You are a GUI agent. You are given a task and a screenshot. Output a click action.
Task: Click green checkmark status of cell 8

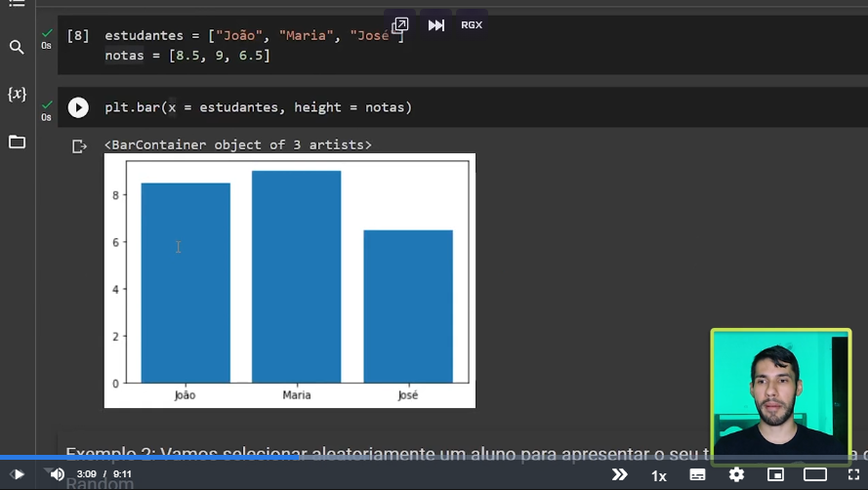click(47, 33)
